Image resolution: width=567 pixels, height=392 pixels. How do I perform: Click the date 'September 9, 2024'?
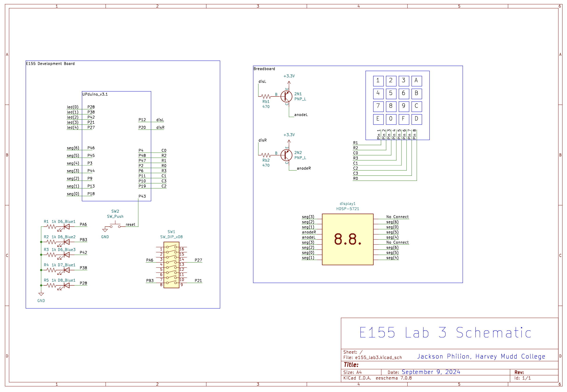point(431,372)
